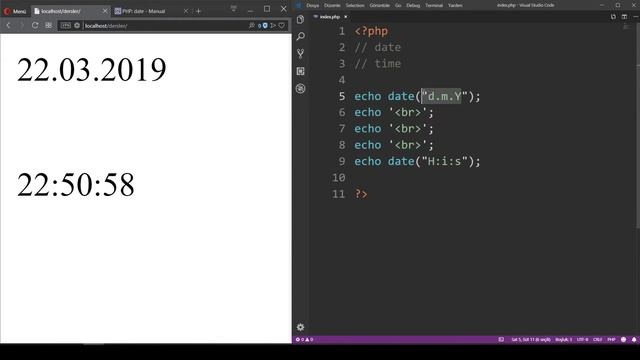Click line number 5 in the editor gutter
Image resolution: width=640 pixels, height=360 pixels.
point(342,96)
